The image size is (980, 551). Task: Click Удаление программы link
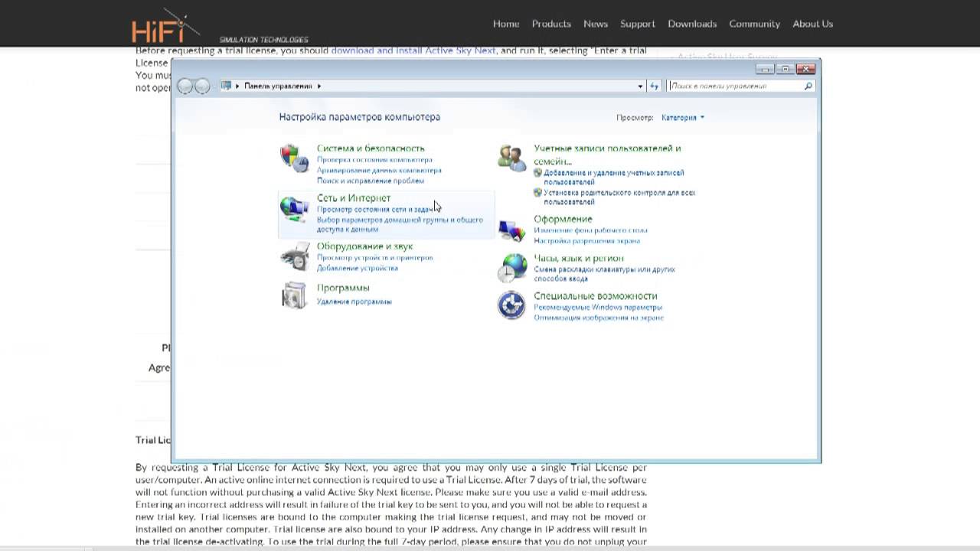354,302
